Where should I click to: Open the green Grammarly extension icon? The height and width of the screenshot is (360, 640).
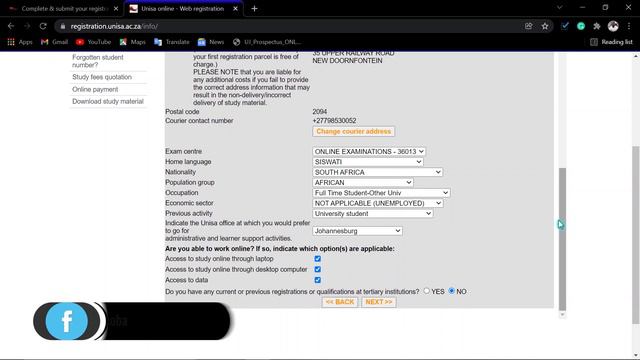point(581,26)
